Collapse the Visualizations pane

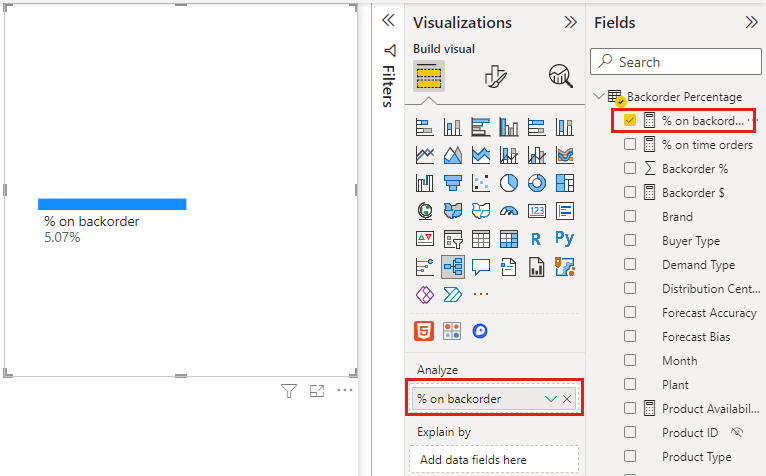570,22
